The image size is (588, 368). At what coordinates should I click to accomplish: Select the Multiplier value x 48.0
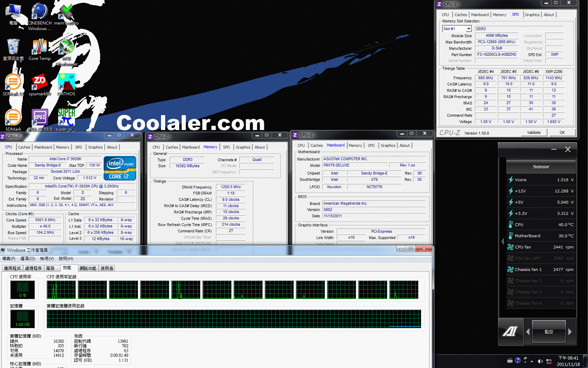pos(45,226)
